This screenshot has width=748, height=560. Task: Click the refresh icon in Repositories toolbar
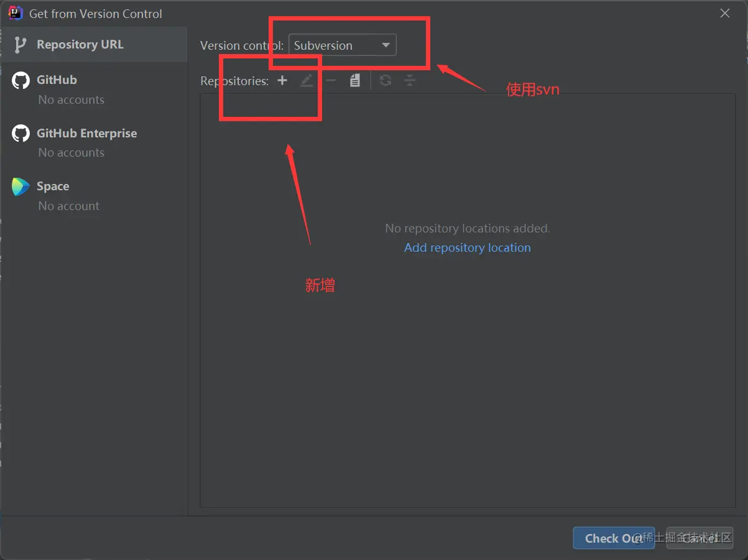coord(386,80)
